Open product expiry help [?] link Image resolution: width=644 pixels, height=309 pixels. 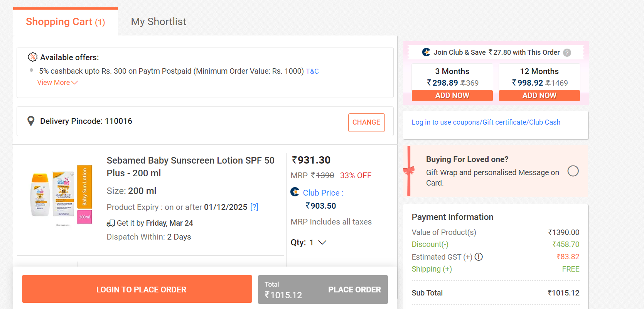(x=254, y=207)
